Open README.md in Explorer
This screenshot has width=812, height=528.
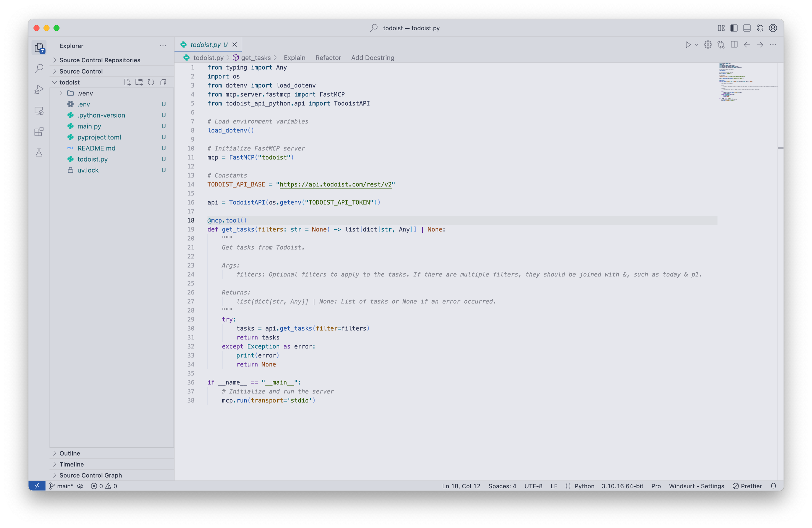[112, 148]
